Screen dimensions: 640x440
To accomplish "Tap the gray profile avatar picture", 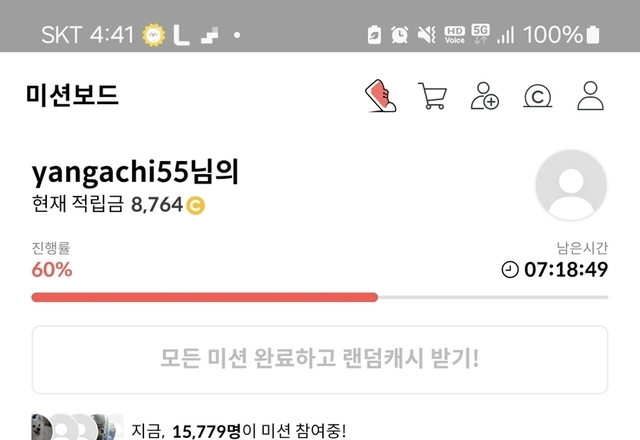I will [571, 185].
